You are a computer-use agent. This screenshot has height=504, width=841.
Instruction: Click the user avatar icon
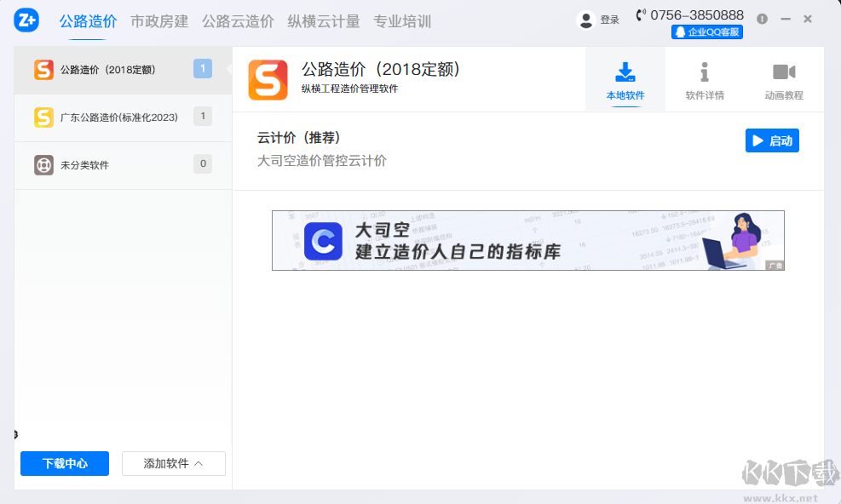pyautogui.click(x=585, y=20)
